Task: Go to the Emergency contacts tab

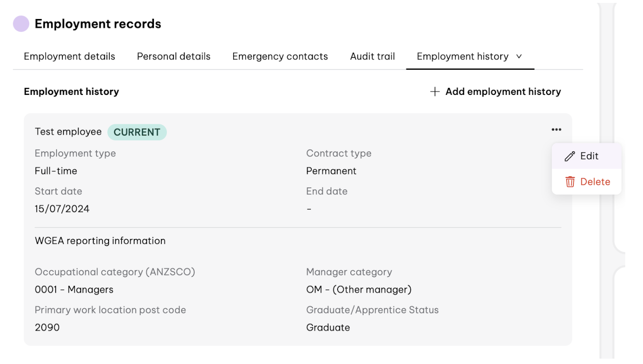Action: tap(280, 57)
